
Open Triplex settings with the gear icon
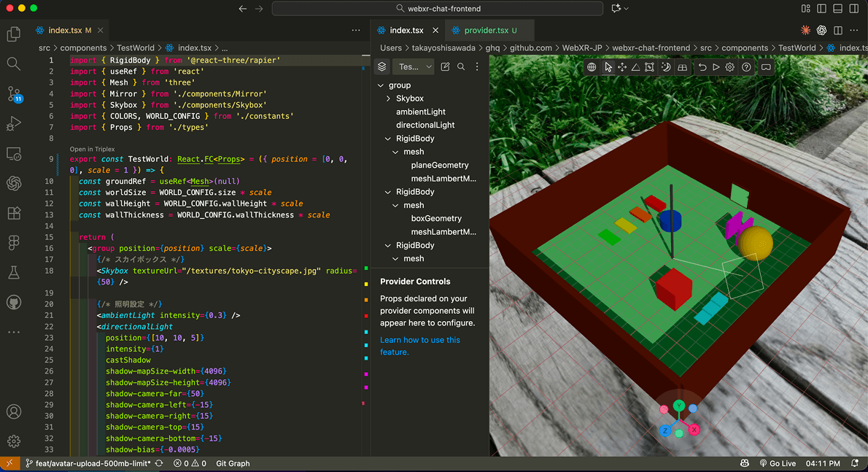tap(729, 66)
